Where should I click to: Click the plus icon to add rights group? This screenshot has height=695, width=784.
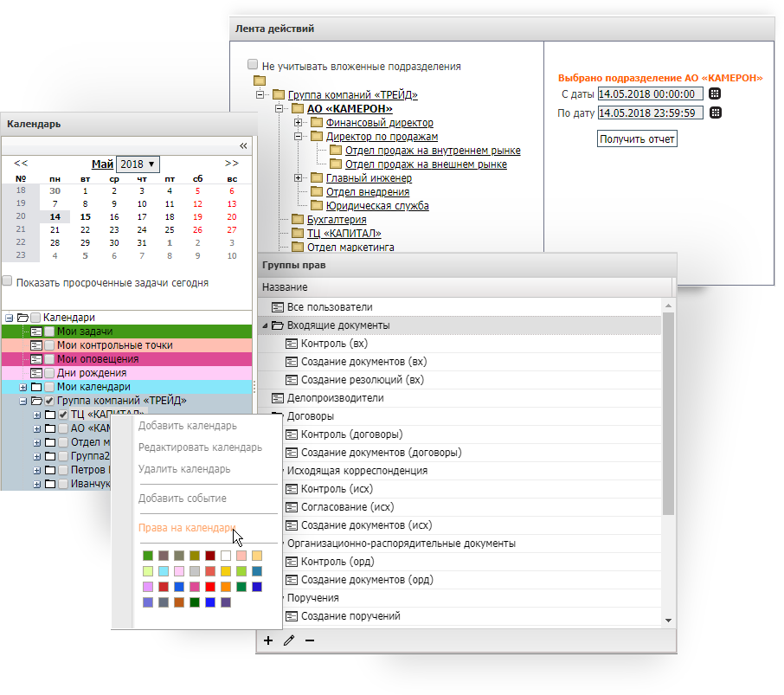point(267,640)
